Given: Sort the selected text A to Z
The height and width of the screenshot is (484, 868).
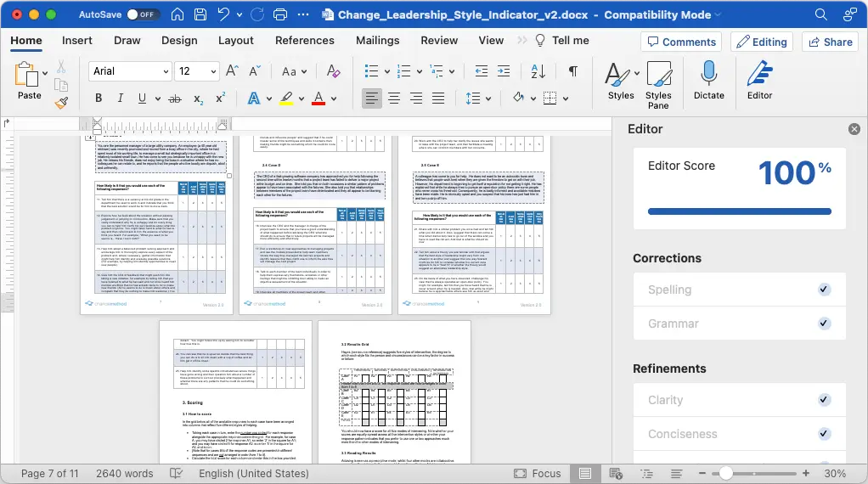Looking at the screenshot, I should coord(538,70).
